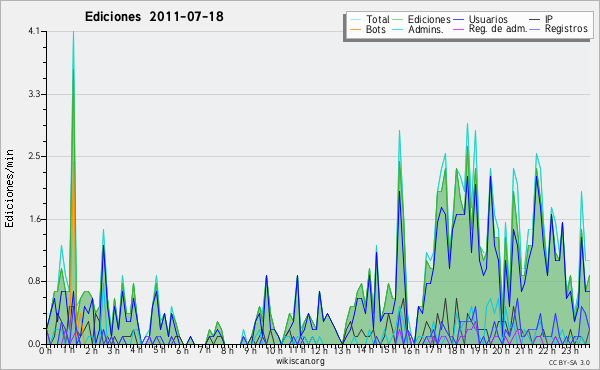Image resolution: width=600 pixels, height=370 pixels.
Task: Click the 0.8 y-axis value label
Action: (34, 282)
